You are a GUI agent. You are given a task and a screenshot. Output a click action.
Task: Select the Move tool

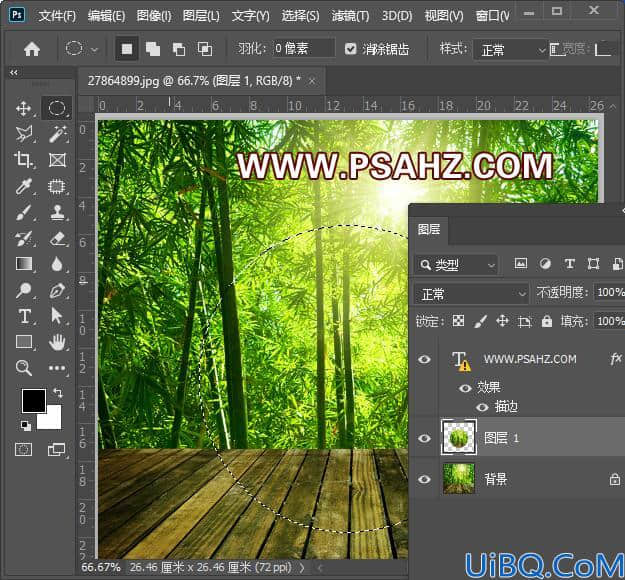pos(24,108)
